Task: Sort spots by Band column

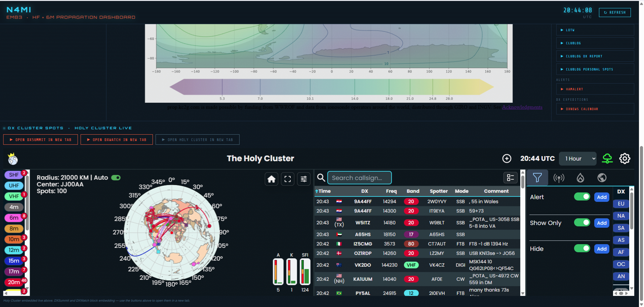Action: click(x=413, y=191)
